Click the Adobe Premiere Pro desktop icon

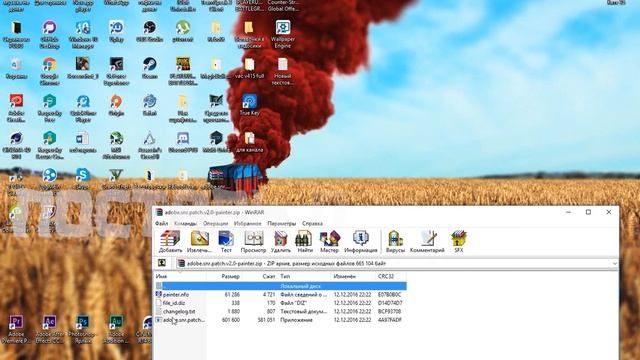tap(16, 329)
